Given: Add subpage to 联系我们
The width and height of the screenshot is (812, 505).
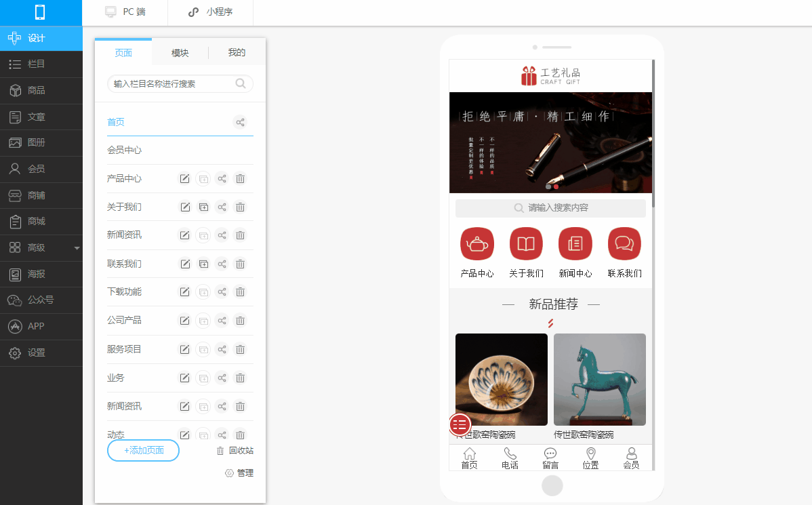Looking at the screenshot, I should (204, 264).
